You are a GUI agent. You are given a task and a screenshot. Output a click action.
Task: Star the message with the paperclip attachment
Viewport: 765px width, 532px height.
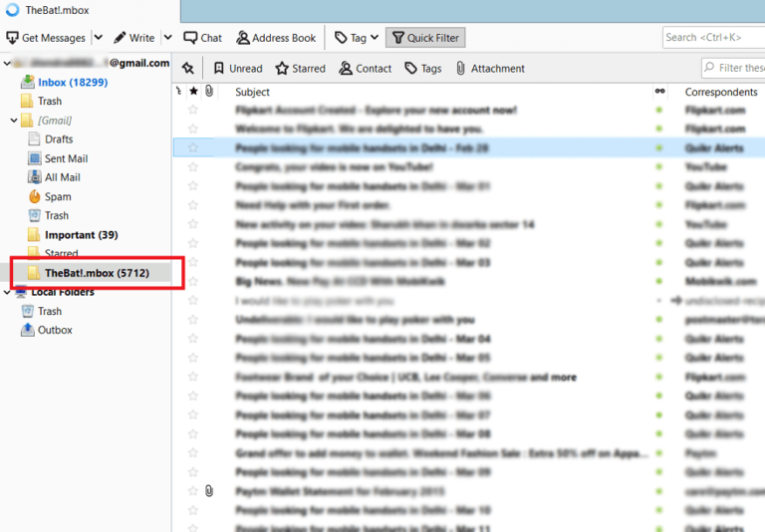193,490
